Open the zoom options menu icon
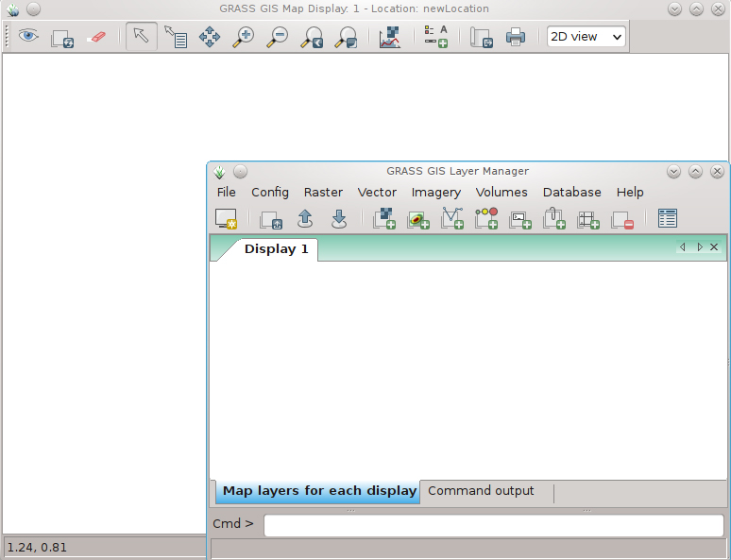The height and width of the screenshot is (560, 731). coord(346,37)
